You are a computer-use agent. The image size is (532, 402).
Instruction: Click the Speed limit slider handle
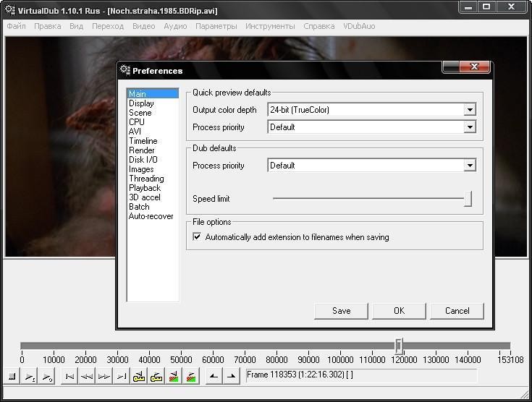(x=468, y=199)
